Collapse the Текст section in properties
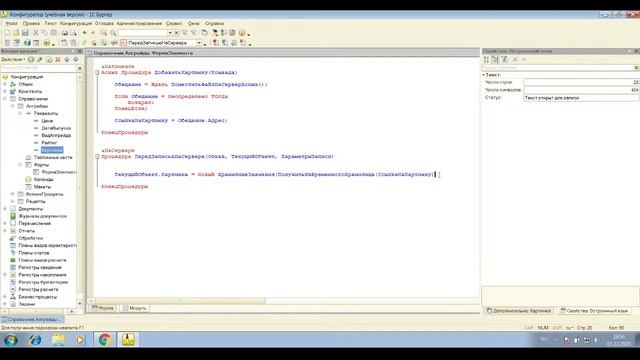This screenshot has width=640, height=360. 484,75
